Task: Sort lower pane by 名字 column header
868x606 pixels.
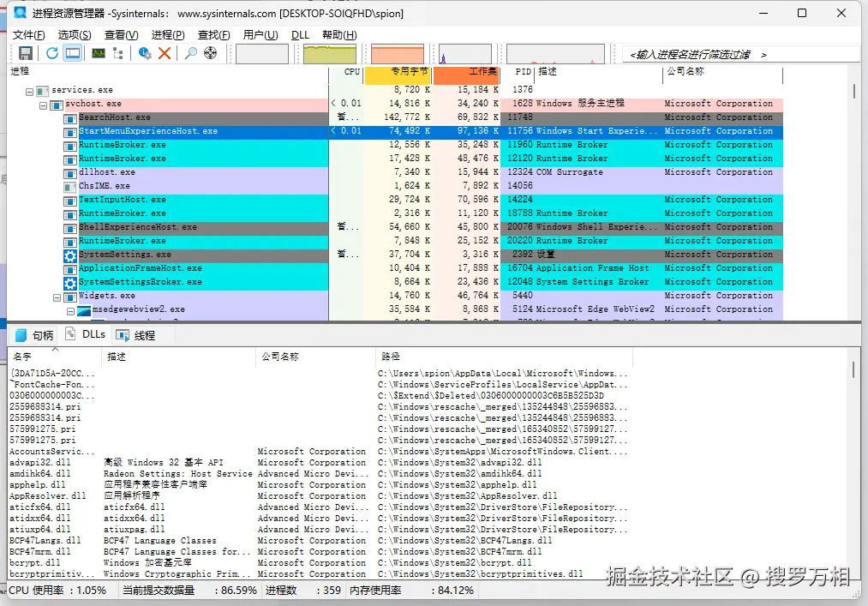Action: pyautogui.click(x=55, y=357)
